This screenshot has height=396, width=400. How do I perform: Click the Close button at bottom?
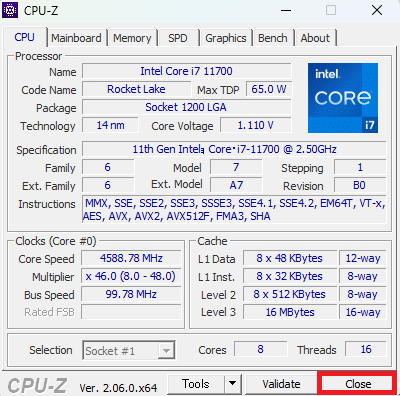click(x=358, y=384)
